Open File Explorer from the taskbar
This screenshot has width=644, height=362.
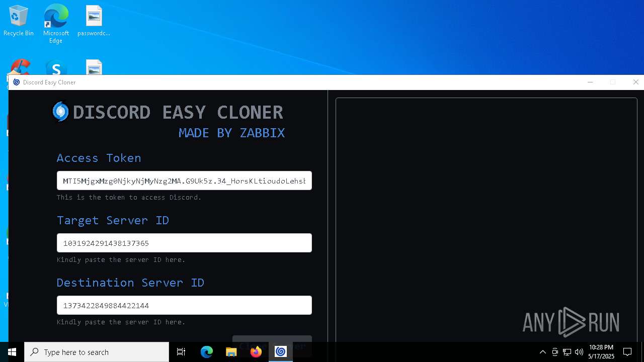pos(231,352)
